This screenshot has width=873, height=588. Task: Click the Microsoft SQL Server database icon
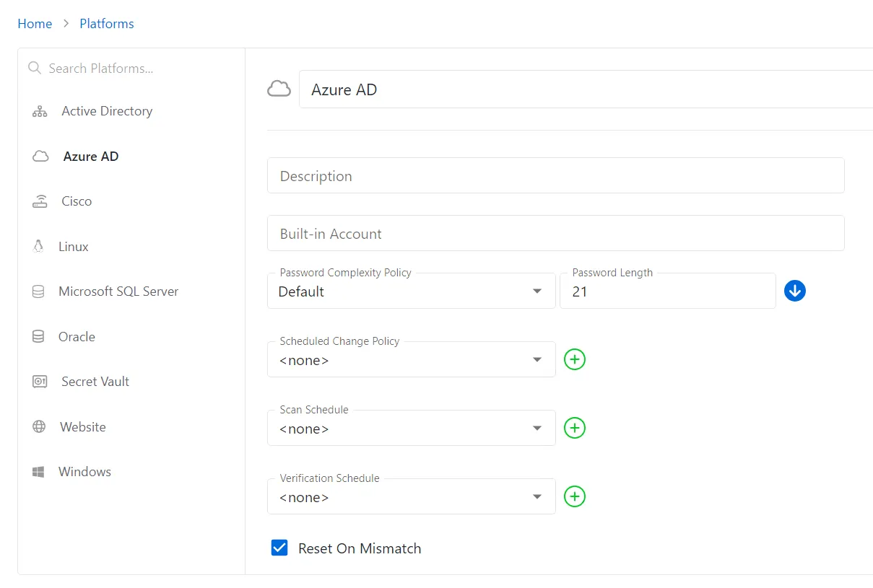pos(39,291)
